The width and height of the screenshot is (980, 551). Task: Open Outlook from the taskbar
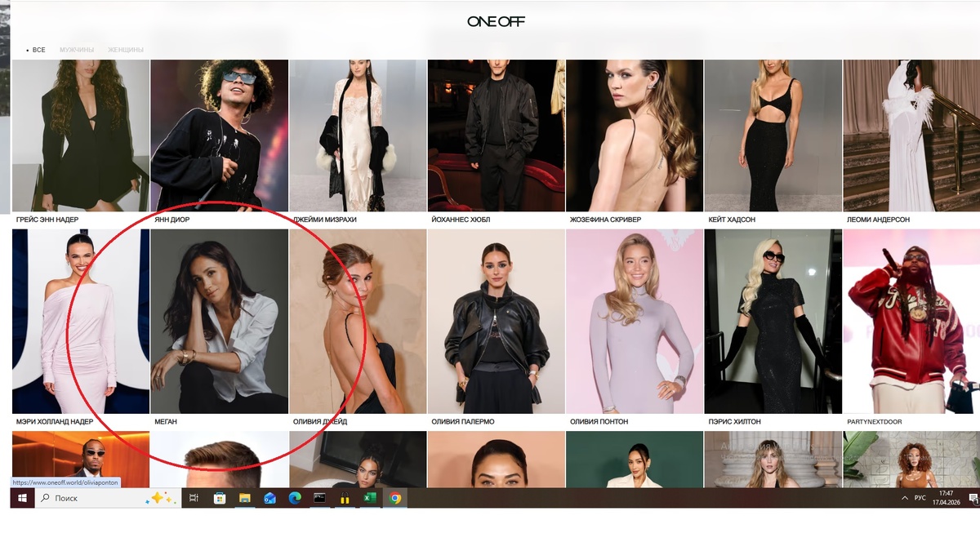(x=269, y=498)
